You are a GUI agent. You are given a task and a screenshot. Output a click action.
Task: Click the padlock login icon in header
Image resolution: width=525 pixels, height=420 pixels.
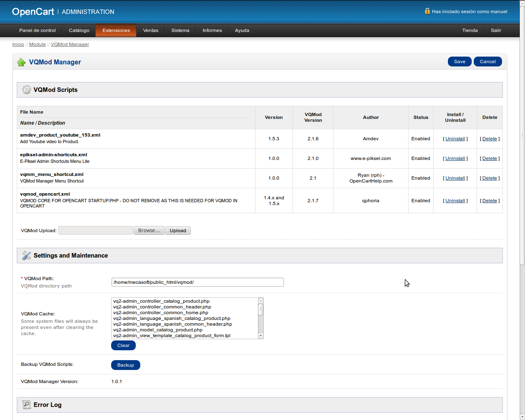point(427,11)
